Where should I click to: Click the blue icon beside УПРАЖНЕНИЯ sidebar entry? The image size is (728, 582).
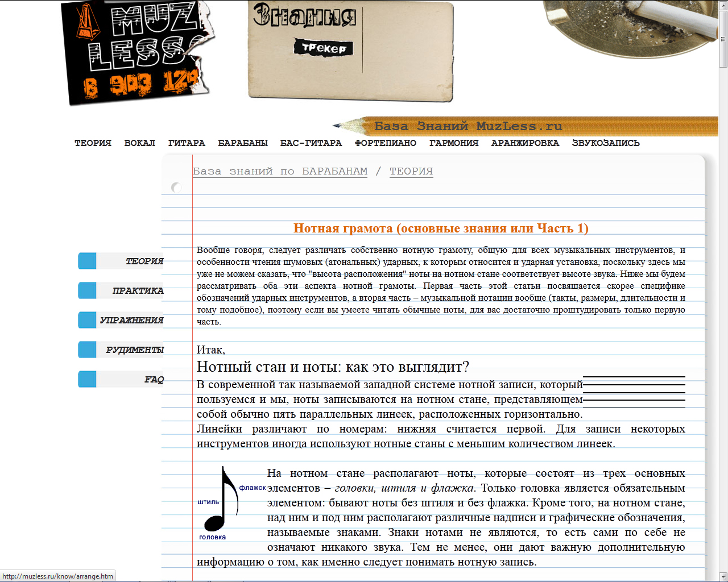click(x=86, y=320)
